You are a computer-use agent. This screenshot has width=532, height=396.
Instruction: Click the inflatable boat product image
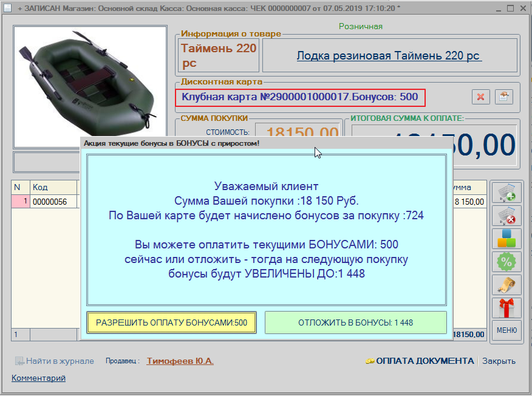[x=90, y=86]
